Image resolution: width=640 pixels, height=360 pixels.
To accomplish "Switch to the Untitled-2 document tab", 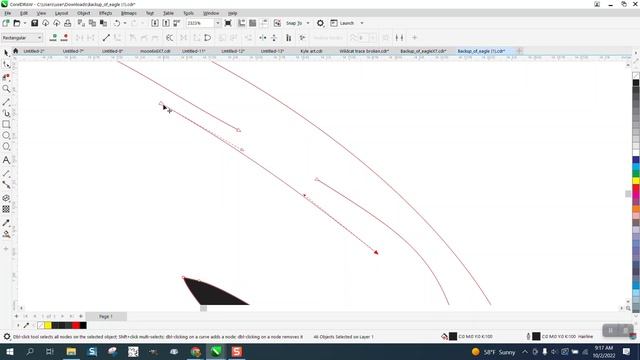I will [x=34, y=51].
